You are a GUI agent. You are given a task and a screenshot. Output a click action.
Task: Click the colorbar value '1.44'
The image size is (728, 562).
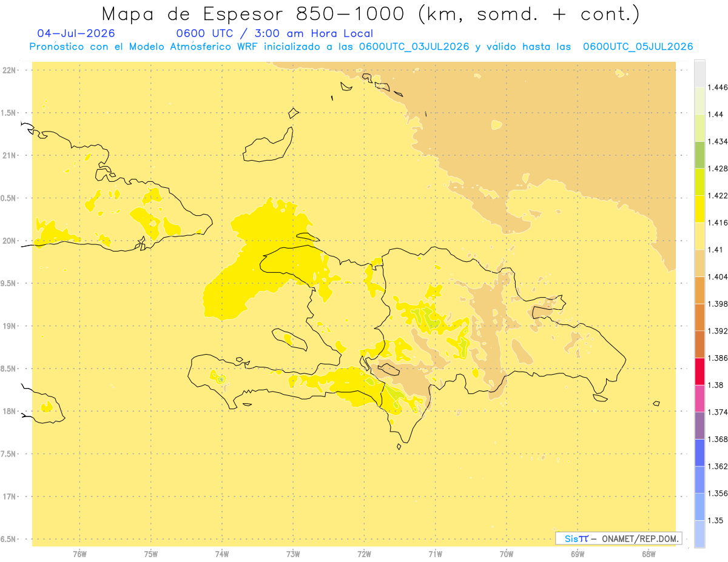point(715,114)
